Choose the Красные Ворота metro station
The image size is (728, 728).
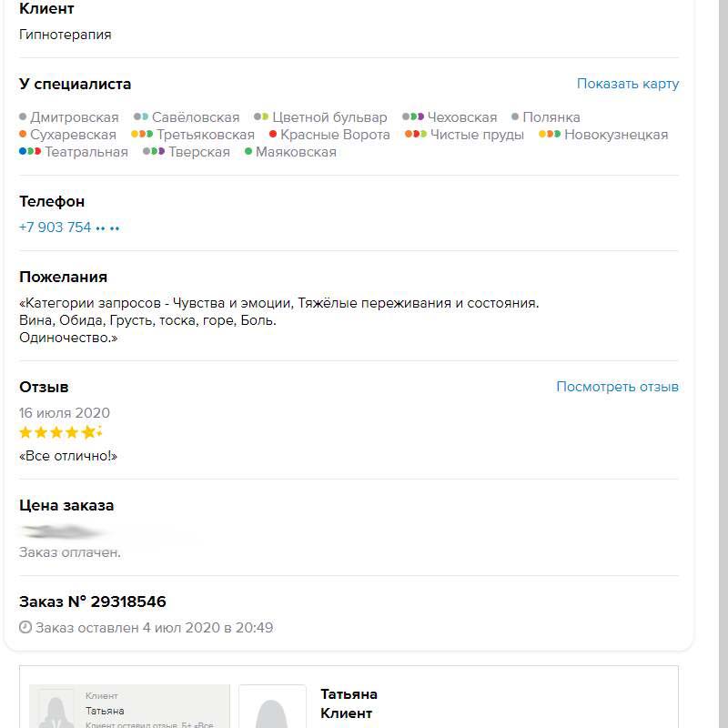(x=335, y=135)
